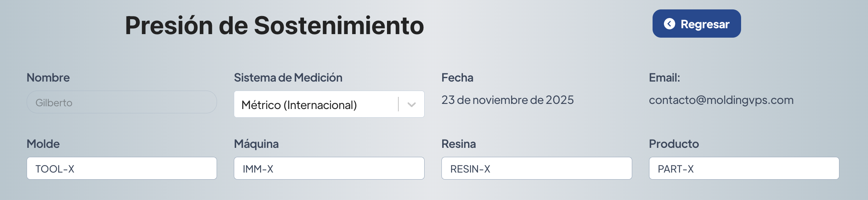Open the Métrico (Internacional) combo box
The image size is (868, 200).
click(315, 104)
